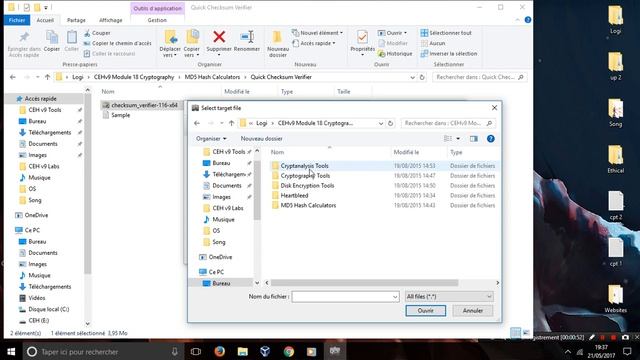The height and width of the screenshot is (360, 640).
Task: Click the Ouvrir button in dialog
Action: pyautogui.click(x=425, y=311)
